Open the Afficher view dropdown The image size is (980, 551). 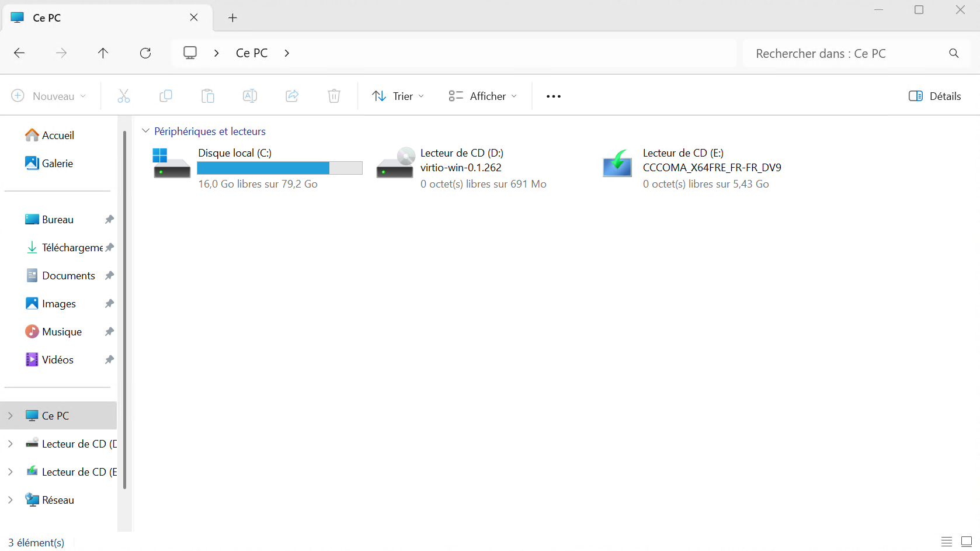pos(482,96)
